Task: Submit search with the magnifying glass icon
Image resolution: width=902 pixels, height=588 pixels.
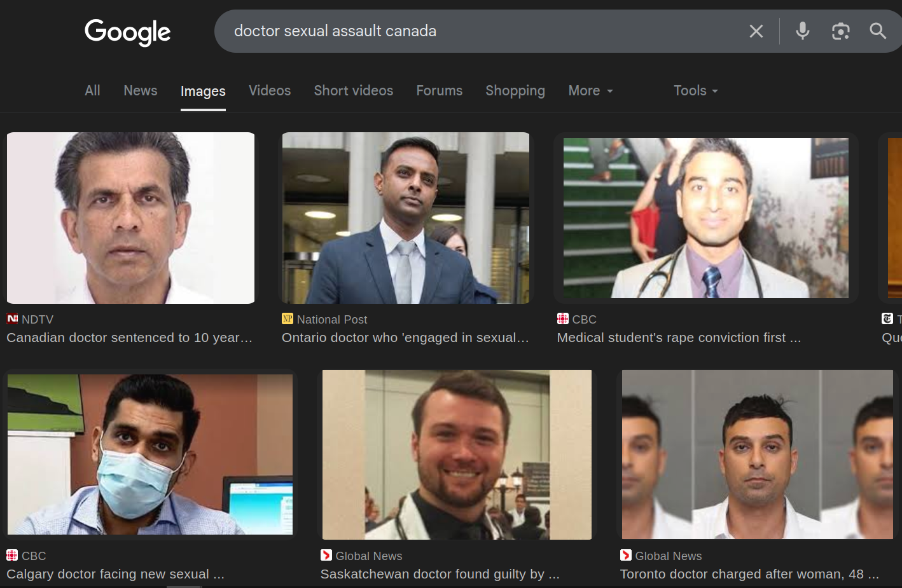Action: click(878, 31)
